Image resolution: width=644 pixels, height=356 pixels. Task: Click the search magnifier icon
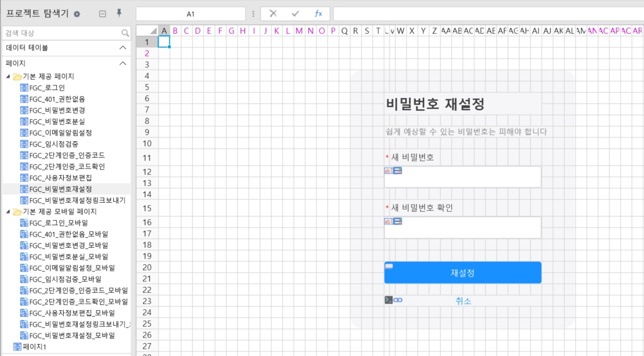(125, 33)
